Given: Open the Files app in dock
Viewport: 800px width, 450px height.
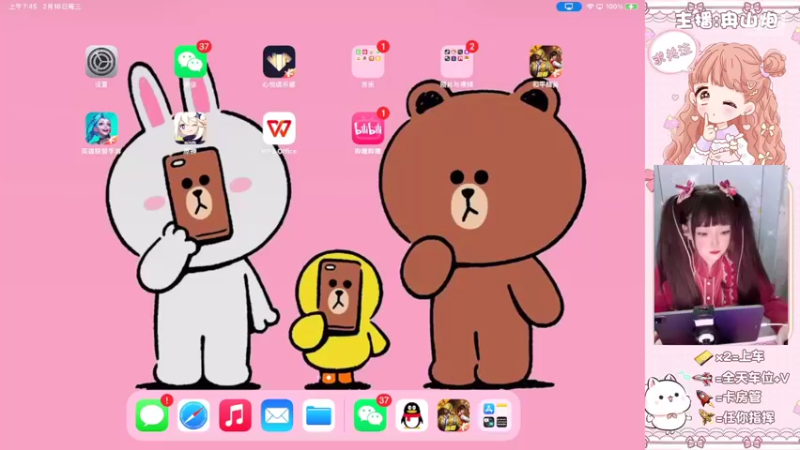Looking at the screenshot, I should click(319, 415).
